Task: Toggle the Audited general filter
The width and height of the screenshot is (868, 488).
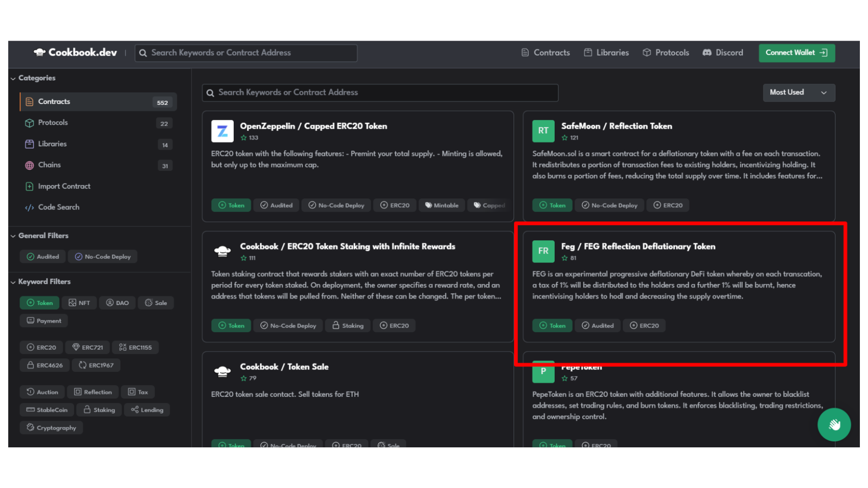Action: [42, 256]
